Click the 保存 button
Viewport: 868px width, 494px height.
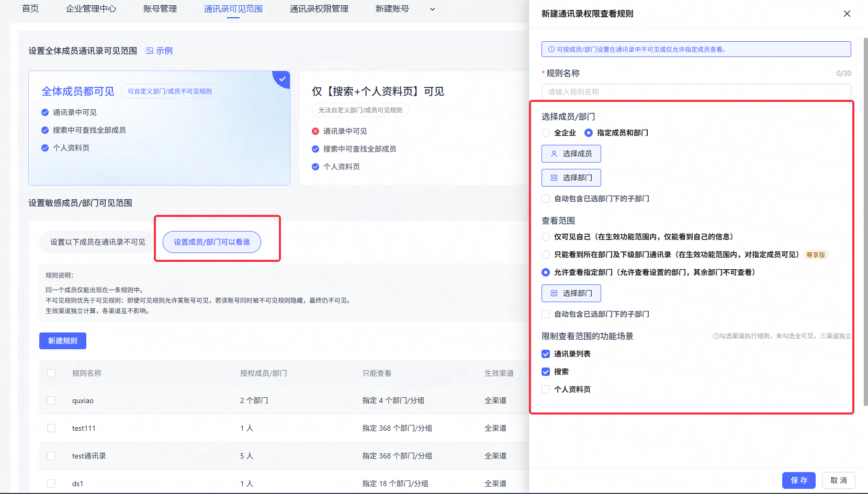[799, 480]
